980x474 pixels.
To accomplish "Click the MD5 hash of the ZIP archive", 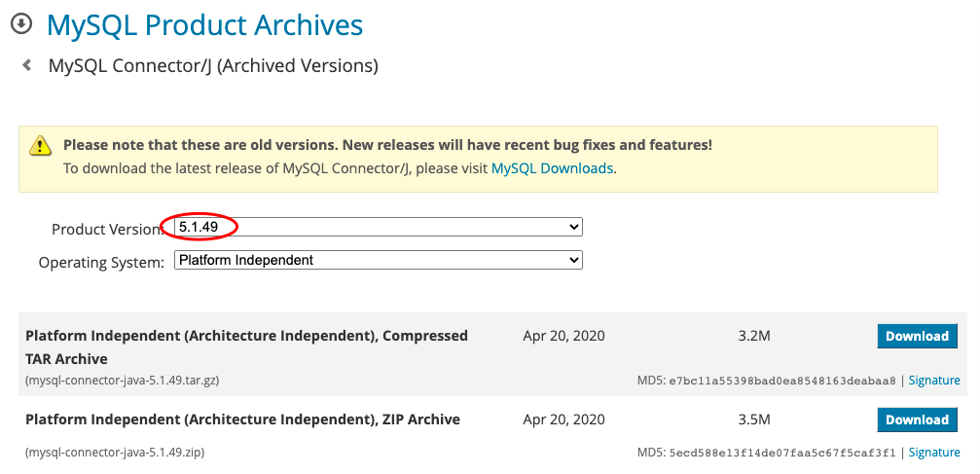I will click(782, 453).
